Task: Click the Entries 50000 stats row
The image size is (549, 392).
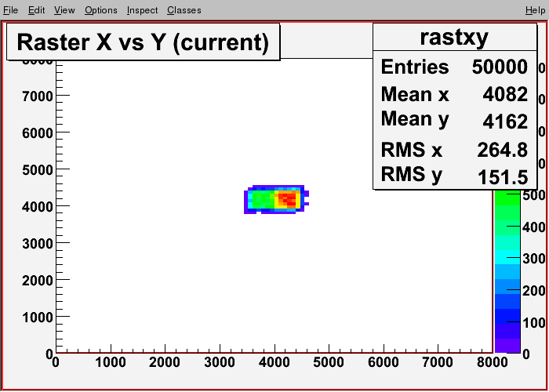Action: (x=454, y=67)
